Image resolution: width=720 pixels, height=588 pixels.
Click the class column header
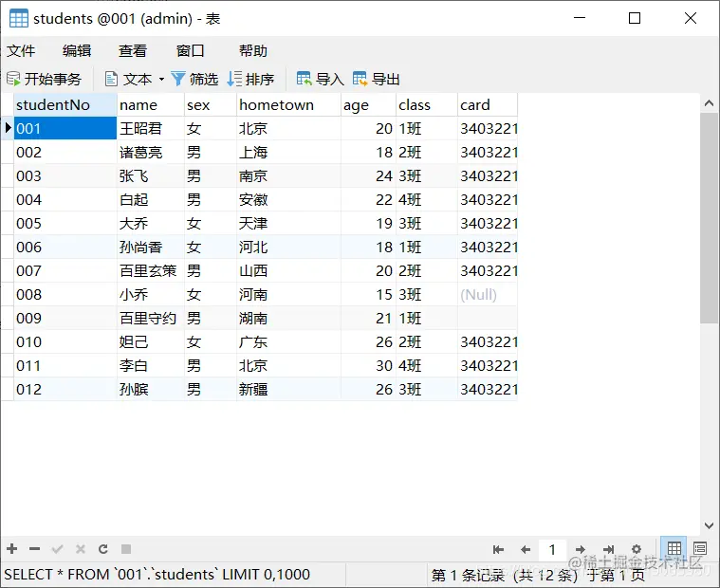427,104
